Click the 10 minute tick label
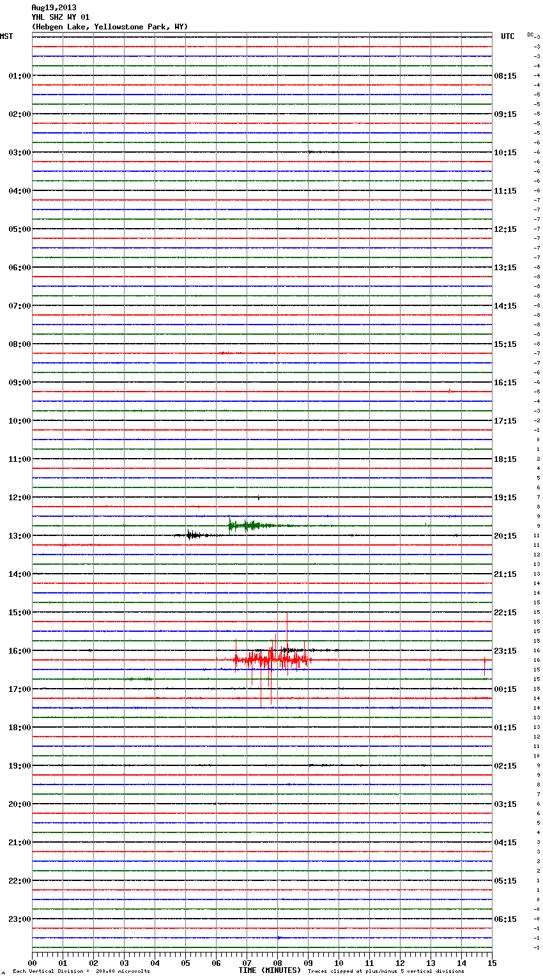 click(339, 963)
